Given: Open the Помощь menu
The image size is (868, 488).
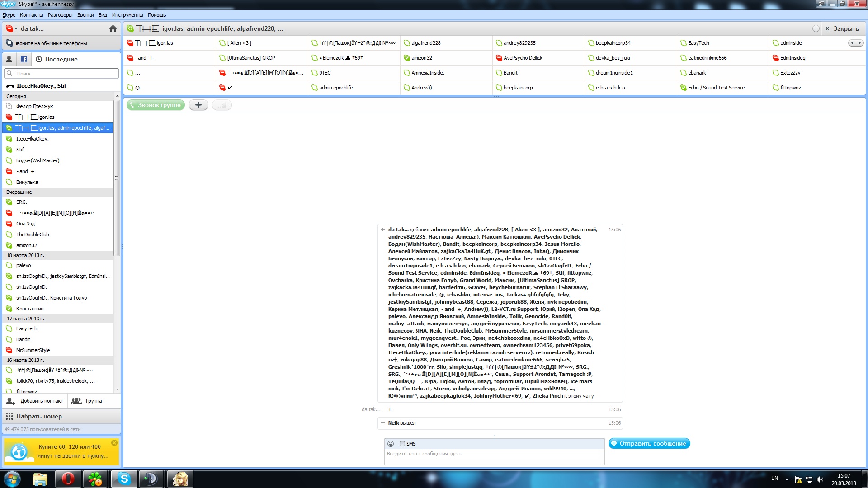Looking at the screenshot, I should point(157,15).
